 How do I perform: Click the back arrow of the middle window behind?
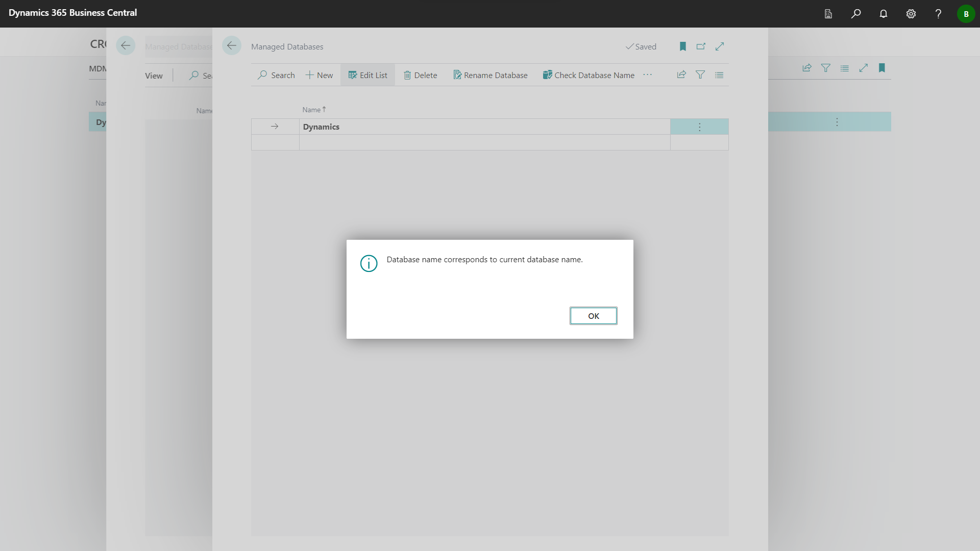(x=126, y=45)
